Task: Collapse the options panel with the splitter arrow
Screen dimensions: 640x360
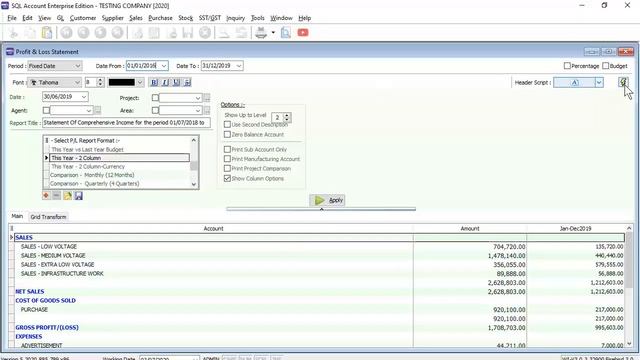Action: click(x=321, y=209)
